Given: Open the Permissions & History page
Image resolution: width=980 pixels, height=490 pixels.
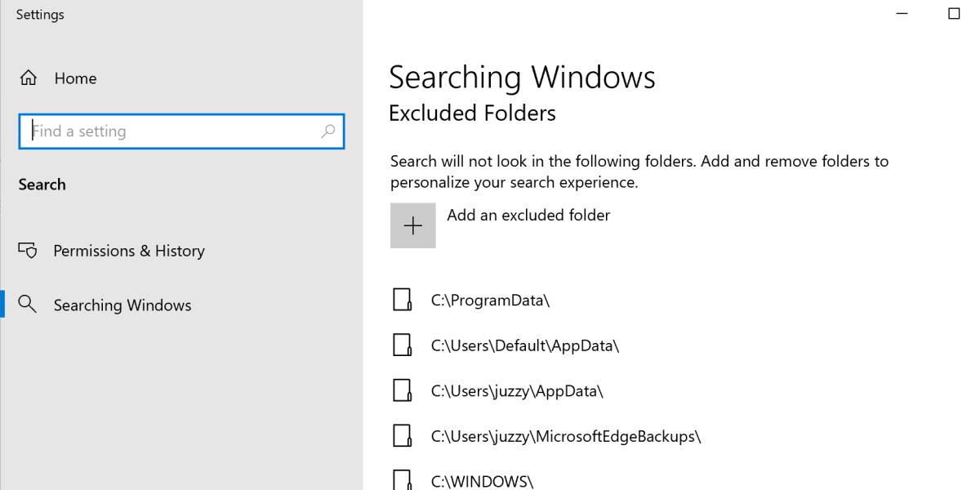Looking at the screenshot, I should pos(129,251).
